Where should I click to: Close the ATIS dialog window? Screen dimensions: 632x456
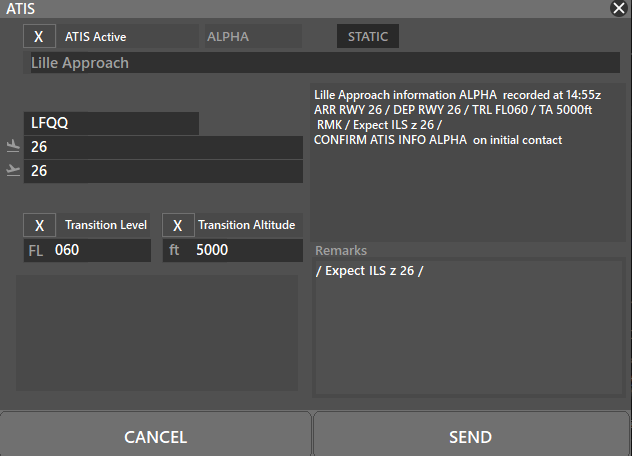point(618,8)
